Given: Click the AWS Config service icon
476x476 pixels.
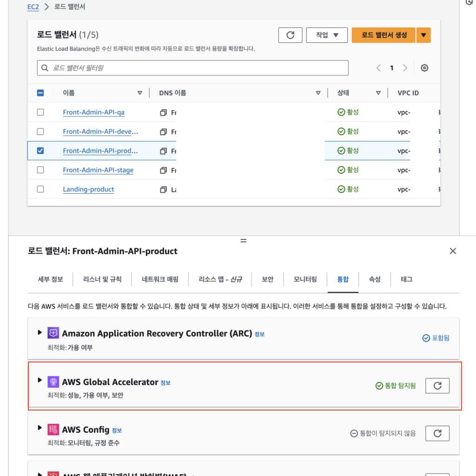Looking at the screenshot, I should click(53, 429).
